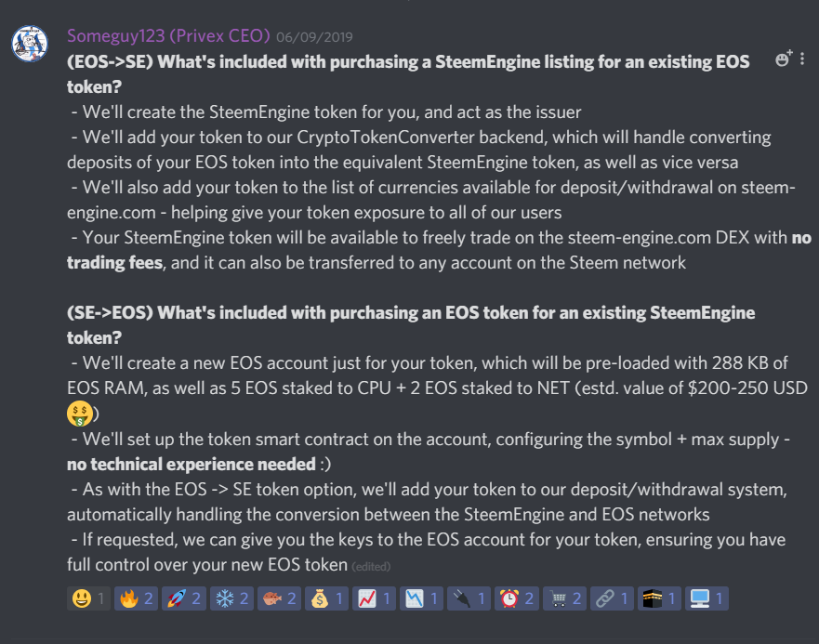Click the desktop computer reaction
The height and width of the screenshot is (644, 819).
(x=707, y=598)
